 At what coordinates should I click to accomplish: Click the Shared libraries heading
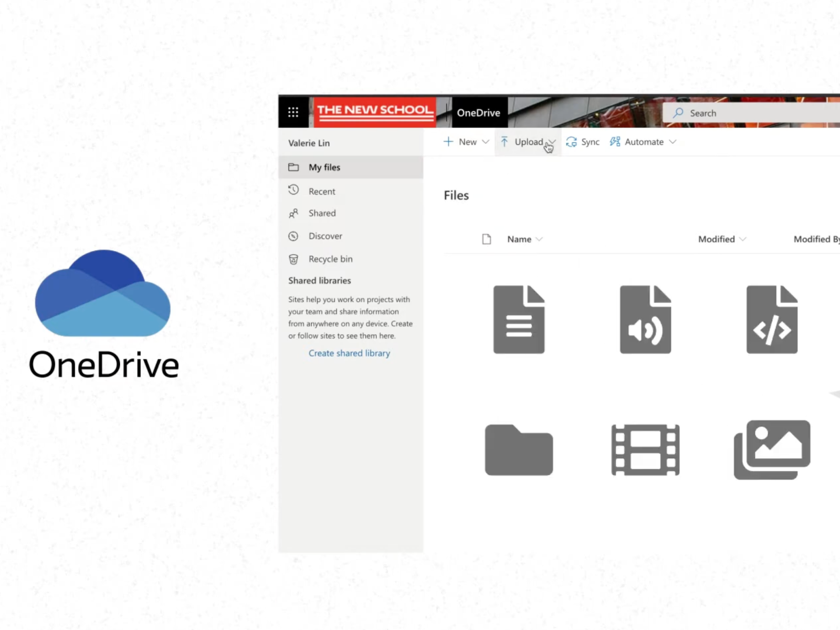point(319,280)
